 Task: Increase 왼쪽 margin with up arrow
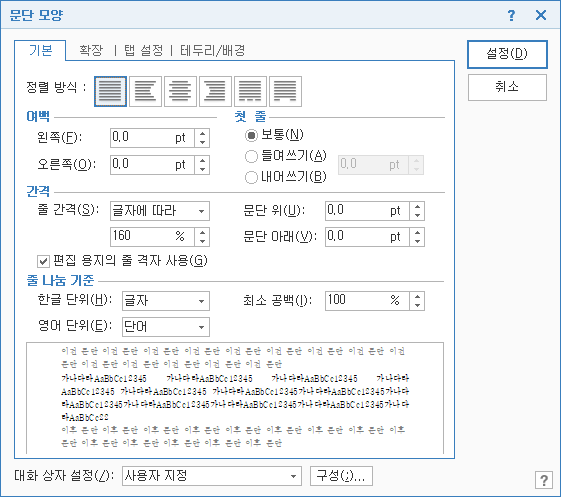(x=202, y=134)
